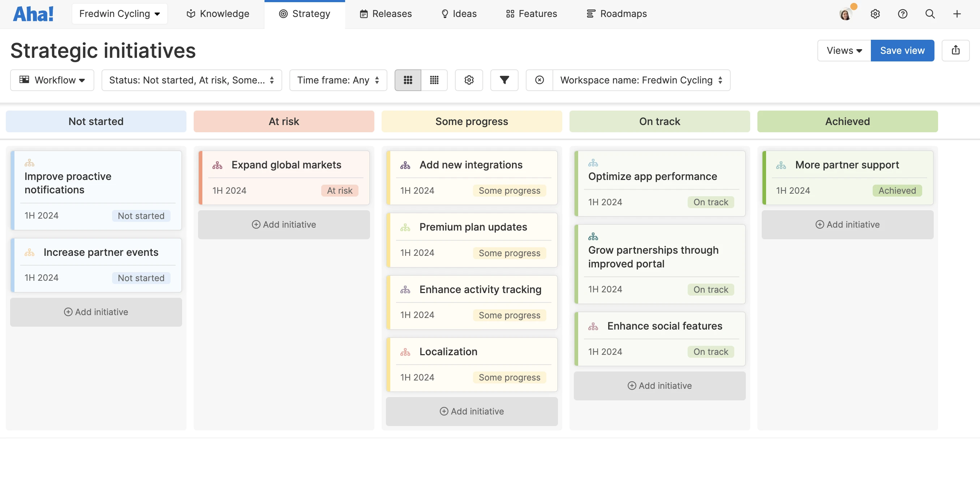Open the Ideas section
This screenshot has width=980, height=490.
coord(458,14)
